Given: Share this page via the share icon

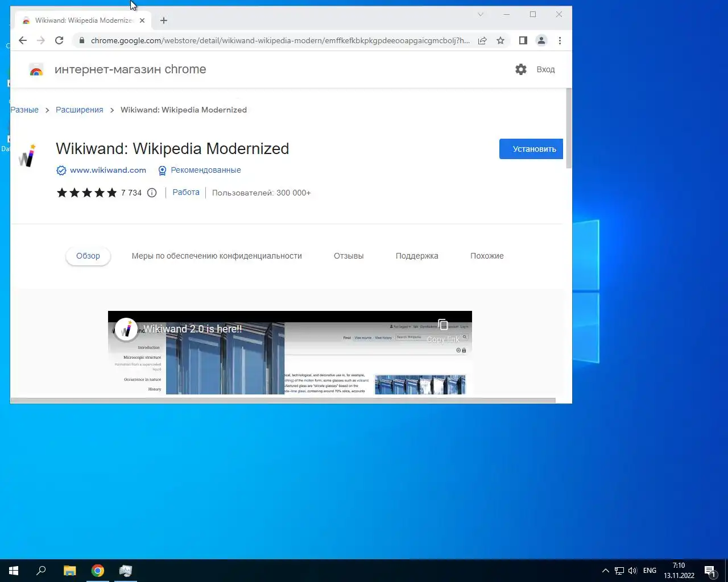Looking at the screenshot, I should 482,40.
